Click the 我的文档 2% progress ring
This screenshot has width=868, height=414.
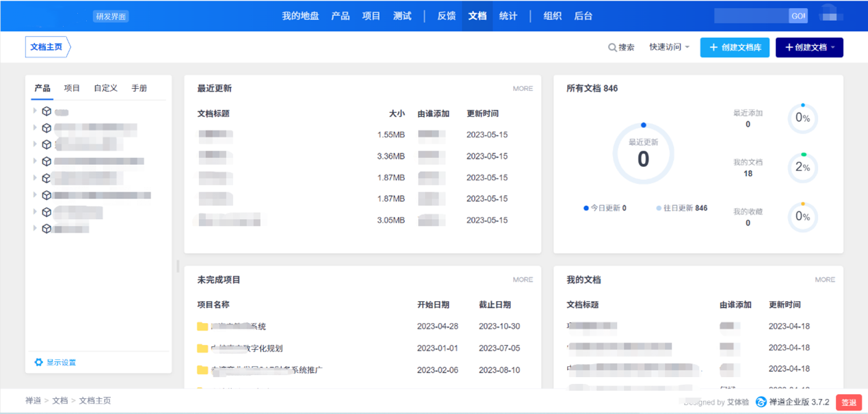pyautogui.click(x=802, y=168)
